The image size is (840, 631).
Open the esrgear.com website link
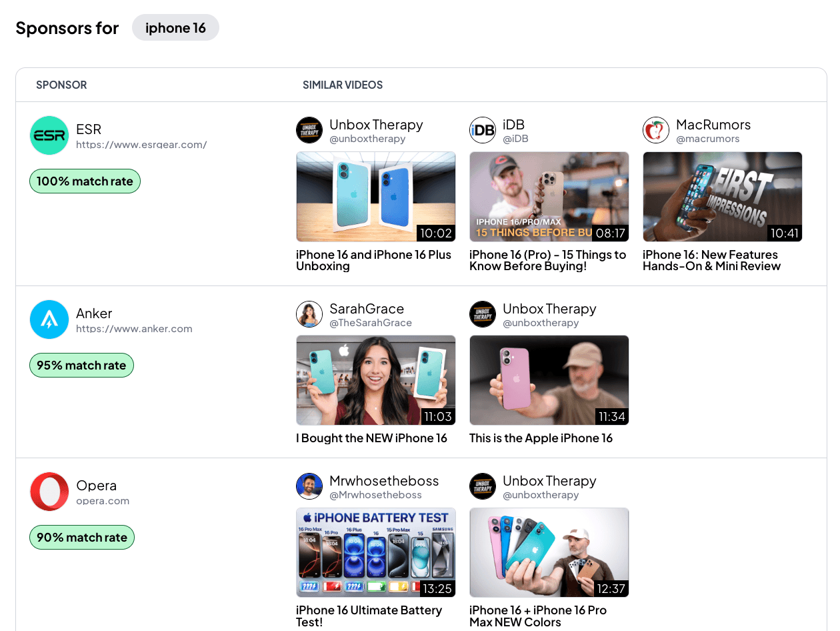(141, 144)
